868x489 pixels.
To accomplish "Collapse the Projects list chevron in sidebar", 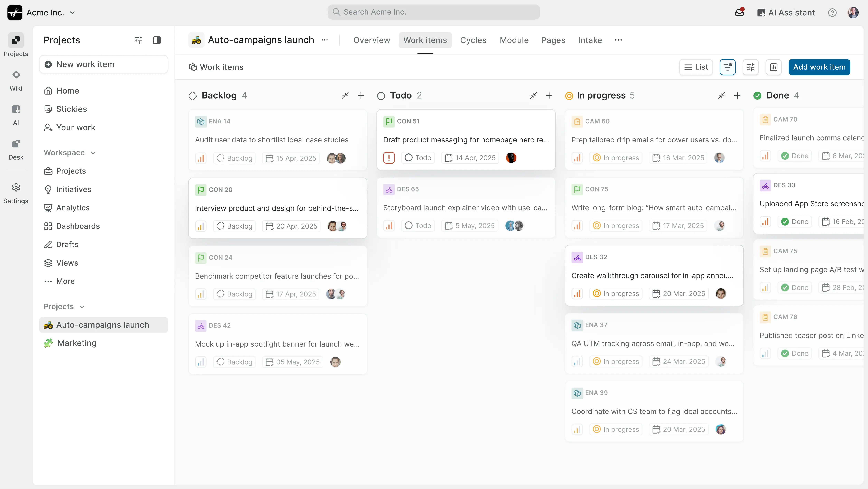I will pos(82,307).
